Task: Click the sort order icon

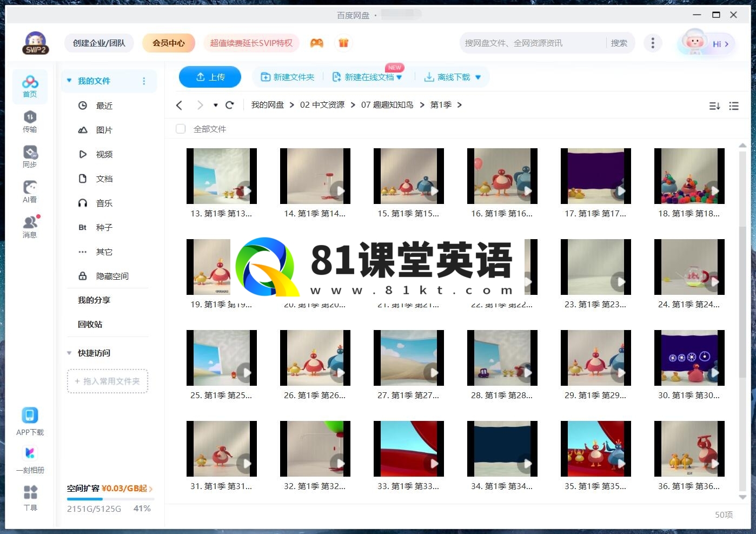Action: click(714, 106)
